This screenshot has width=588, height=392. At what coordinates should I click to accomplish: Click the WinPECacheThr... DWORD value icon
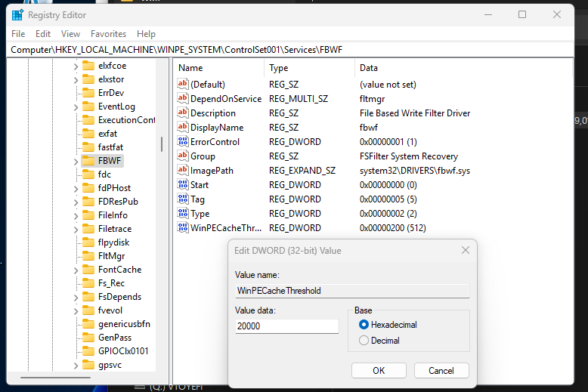tap(183, 227)
